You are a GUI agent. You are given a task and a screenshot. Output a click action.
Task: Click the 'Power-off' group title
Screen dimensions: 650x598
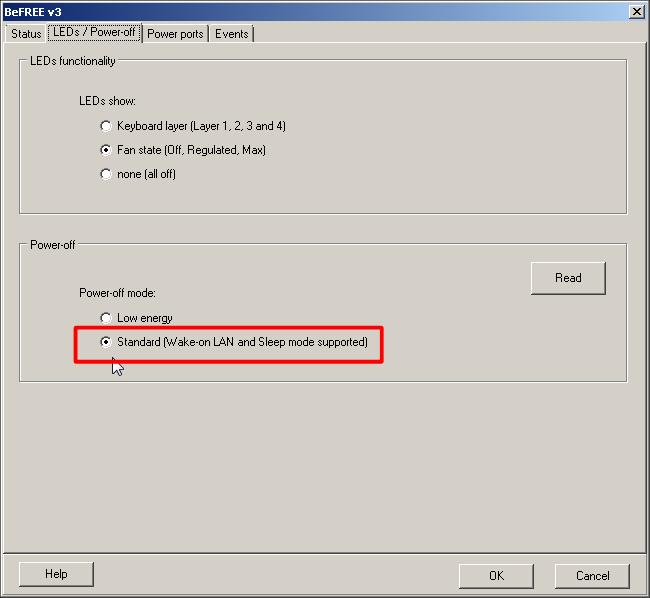(53, 245)
